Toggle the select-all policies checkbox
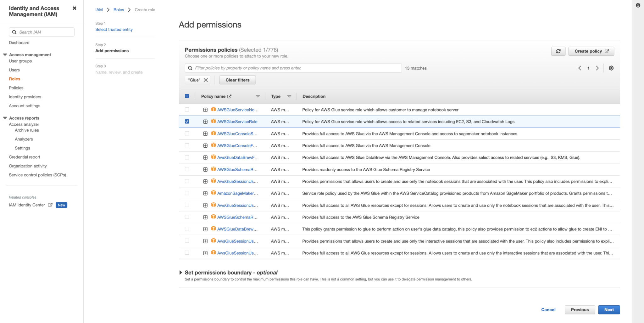This screenshot has width=644, height=323. [187, 96]
